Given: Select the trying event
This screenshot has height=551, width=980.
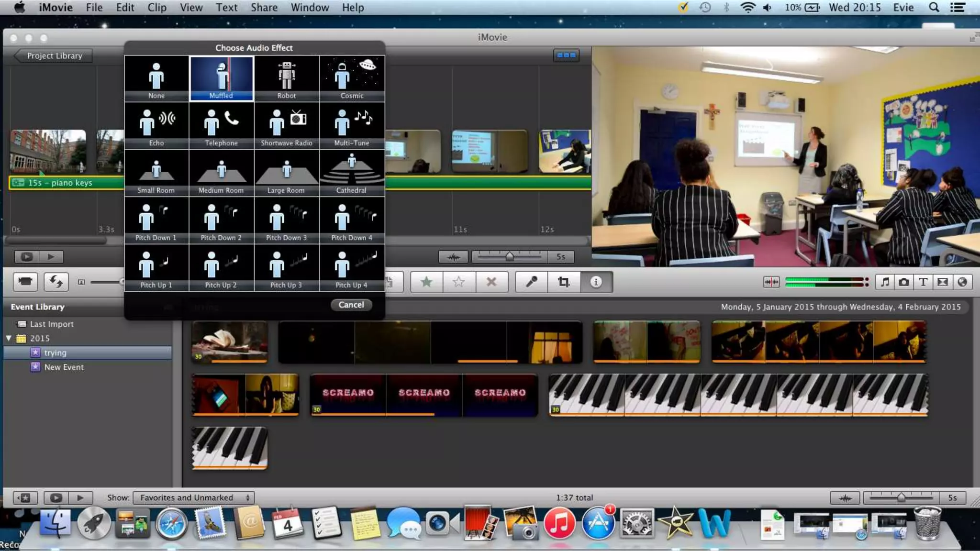Looking at the screenshot, I should 88,353.
